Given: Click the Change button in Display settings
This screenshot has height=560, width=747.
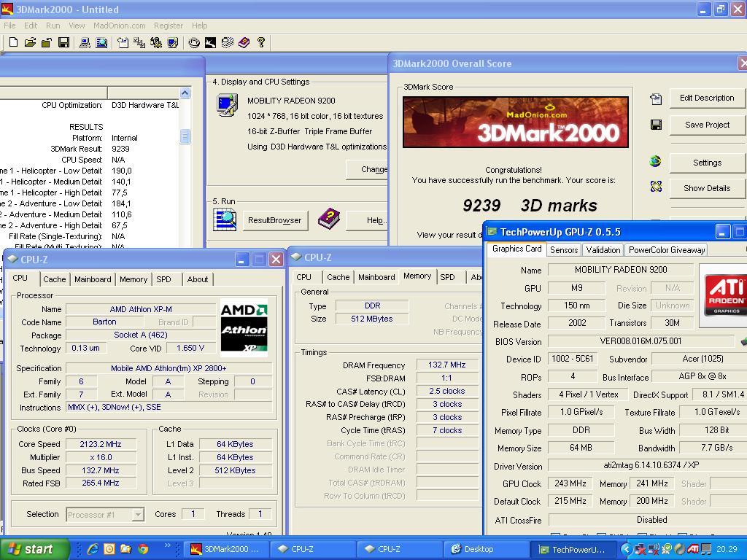Looking at the screenshot, I should pyautogui.click(x=368, y=169).
